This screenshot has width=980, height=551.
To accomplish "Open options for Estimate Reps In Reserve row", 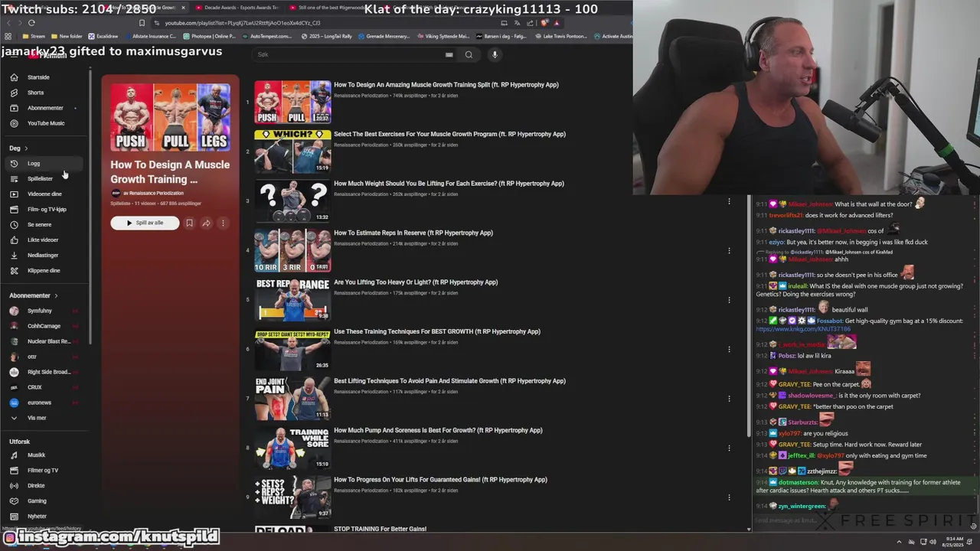I will click(729, 250).
